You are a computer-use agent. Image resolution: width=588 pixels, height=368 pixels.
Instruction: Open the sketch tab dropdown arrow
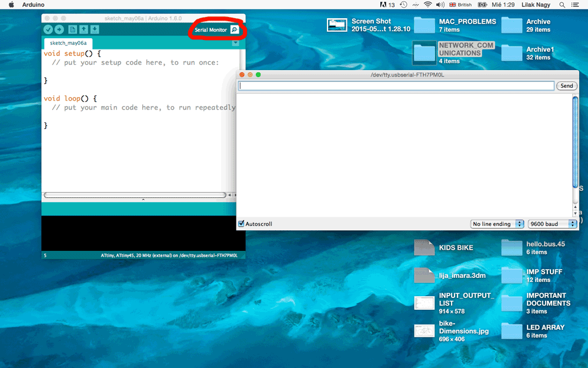coord(236,43)
